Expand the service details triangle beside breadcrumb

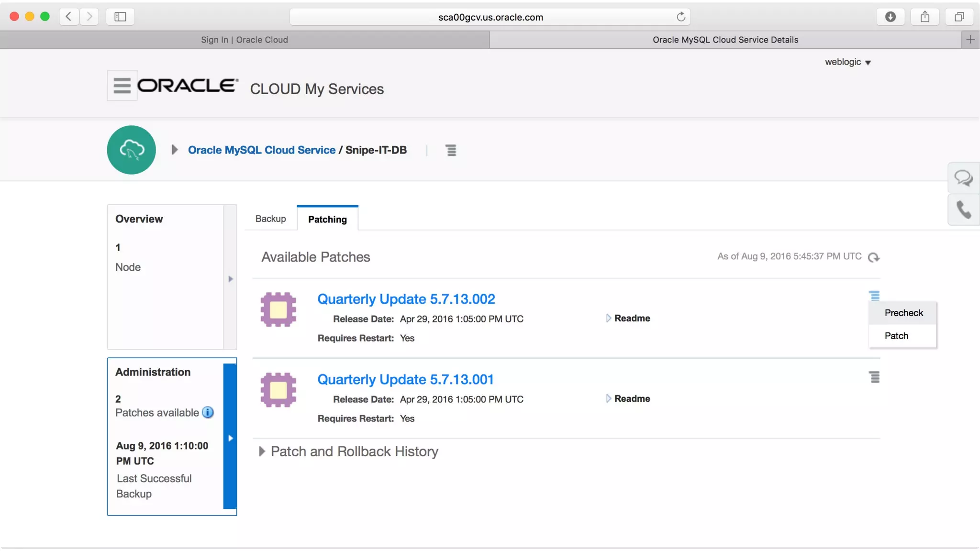[x=175, y=150]
